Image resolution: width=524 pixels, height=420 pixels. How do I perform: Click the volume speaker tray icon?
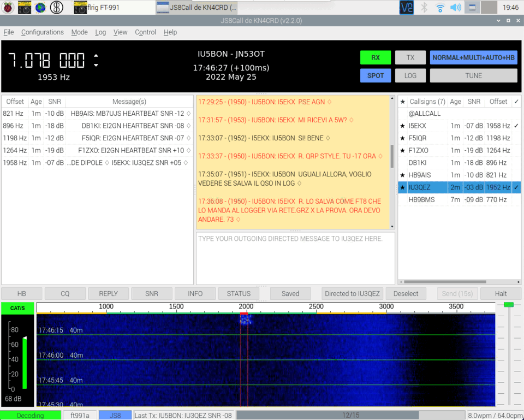[x=455, y=8]
